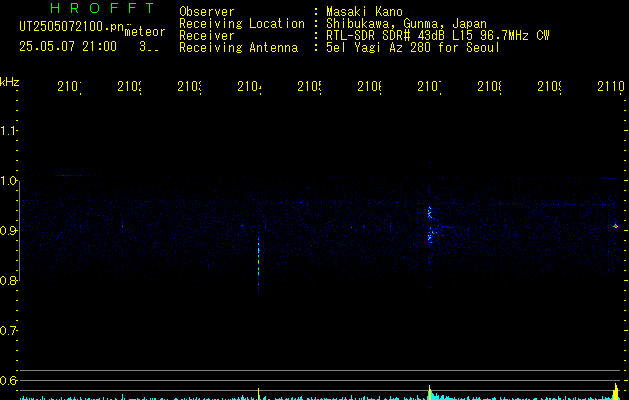Screen dimensions: 629x400
Task: Click RTL-SDR SDR# 43dB receiver details
Action: [437, 36]
